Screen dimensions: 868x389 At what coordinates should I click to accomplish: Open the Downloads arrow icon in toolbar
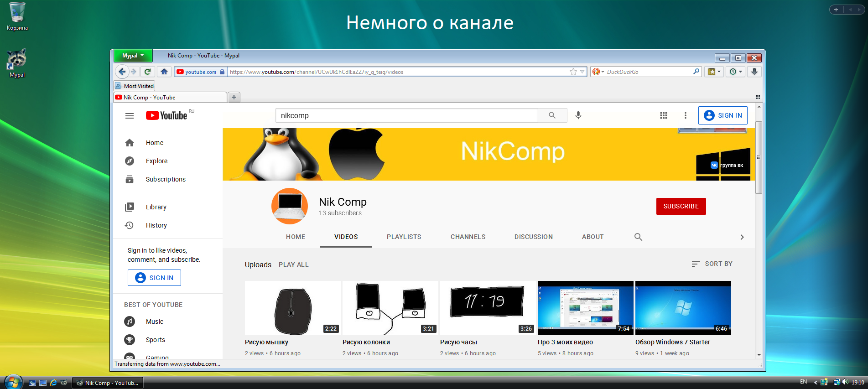pyautogui.click(x=754, y=72)
